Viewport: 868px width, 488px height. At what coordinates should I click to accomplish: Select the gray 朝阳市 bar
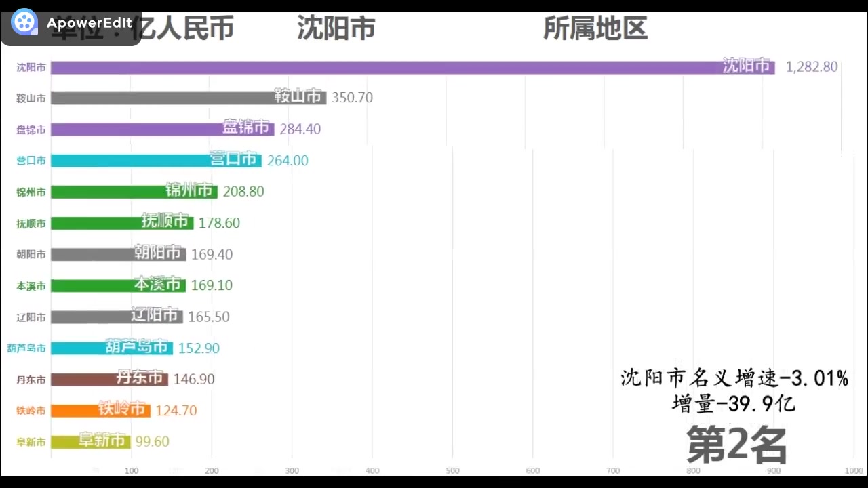coord(119,254)
